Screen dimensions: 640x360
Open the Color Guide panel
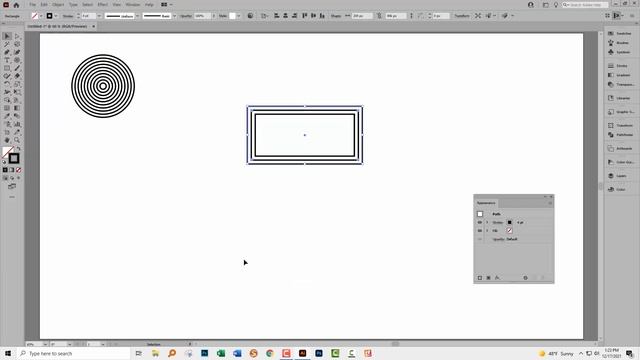click(620, 162)
